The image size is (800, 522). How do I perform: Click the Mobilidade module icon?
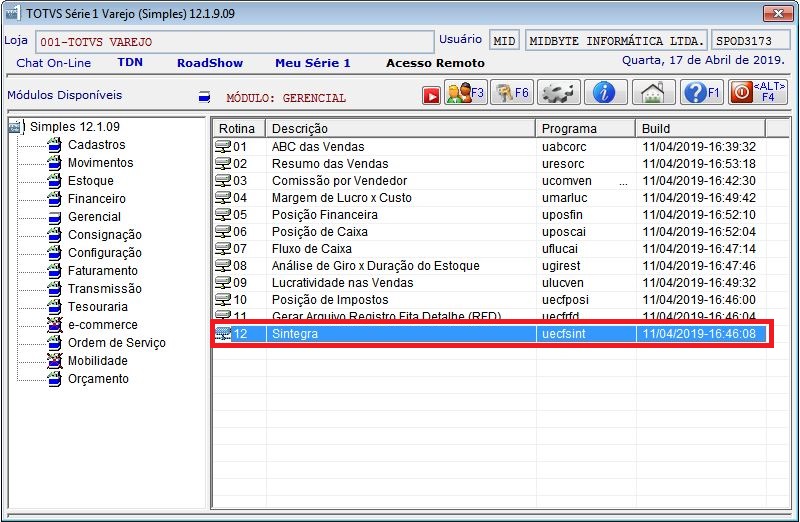[x=55, y=361]
